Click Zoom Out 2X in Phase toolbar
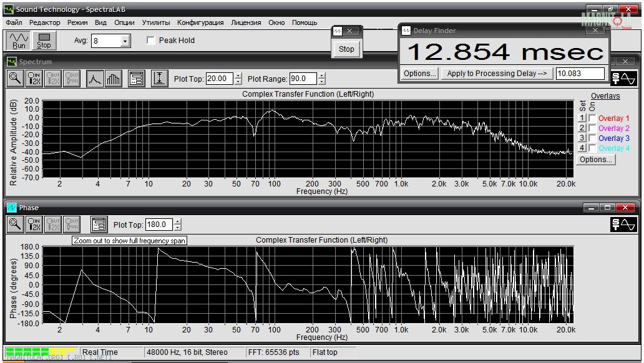Viewport: 644px width, 363px height. pos(53,225)
